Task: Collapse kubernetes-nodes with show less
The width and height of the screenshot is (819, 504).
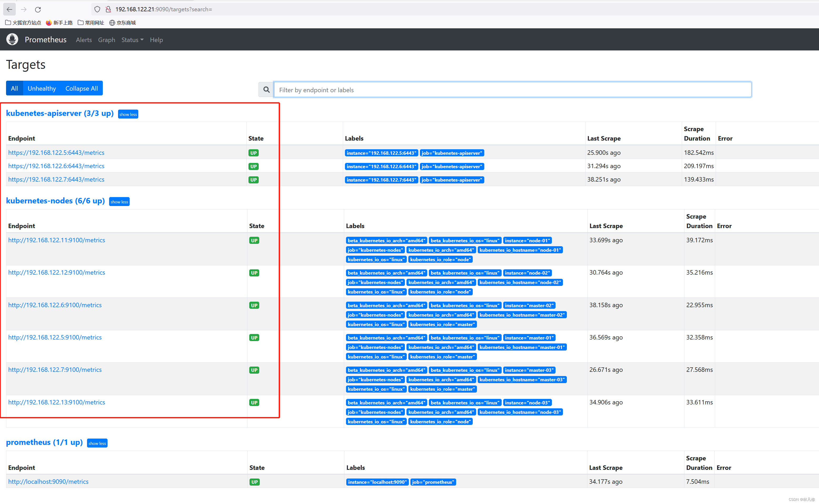Action: tap(119, 202)
